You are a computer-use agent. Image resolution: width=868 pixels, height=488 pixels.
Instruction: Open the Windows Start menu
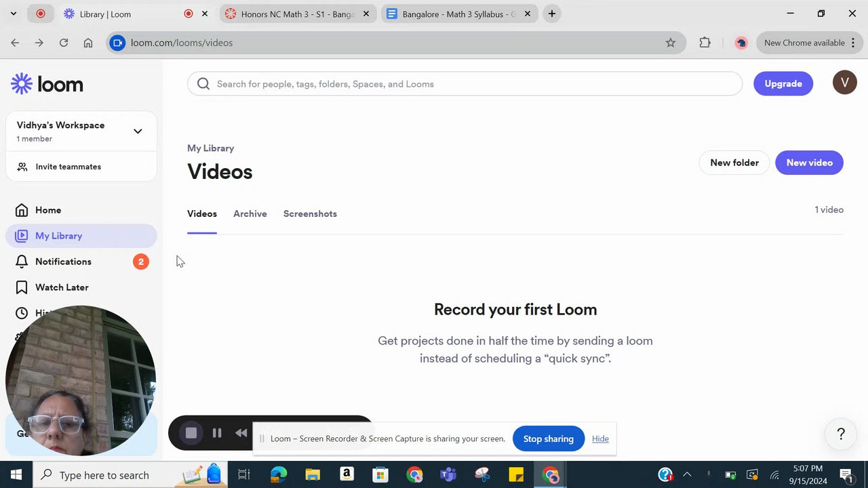16,475
